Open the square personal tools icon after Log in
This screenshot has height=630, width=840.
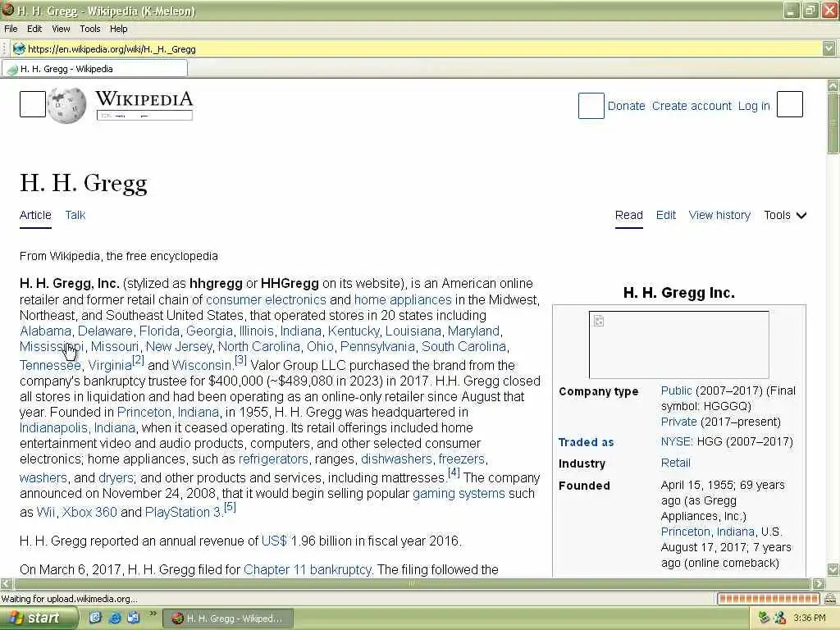pyautogui.click(x=790, y=104)
